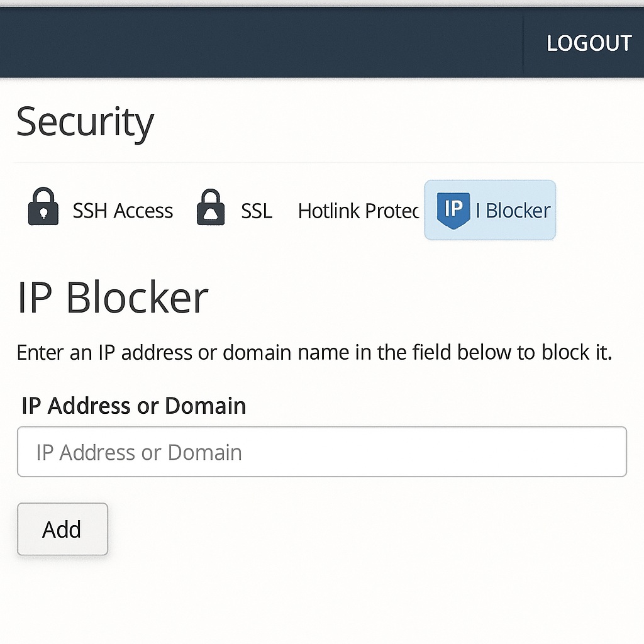Screen dimensions: 644x644
Task: Click the SSH Access padlock icon
Action: pyautogui.click(x=43, y=207)
